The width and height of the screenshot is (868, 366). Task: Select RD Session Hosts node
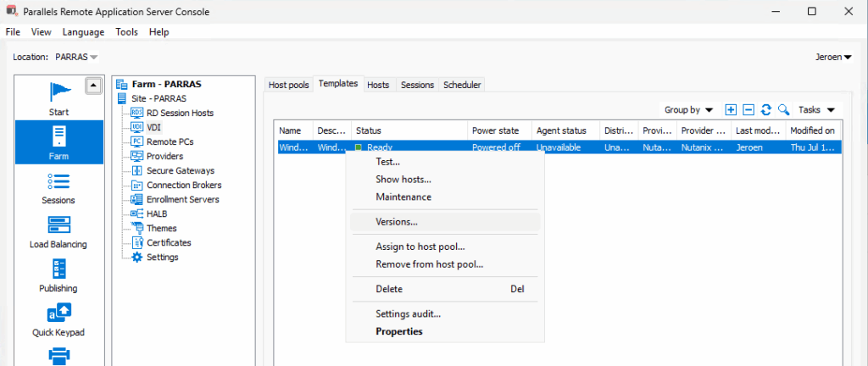coord(180,113)
